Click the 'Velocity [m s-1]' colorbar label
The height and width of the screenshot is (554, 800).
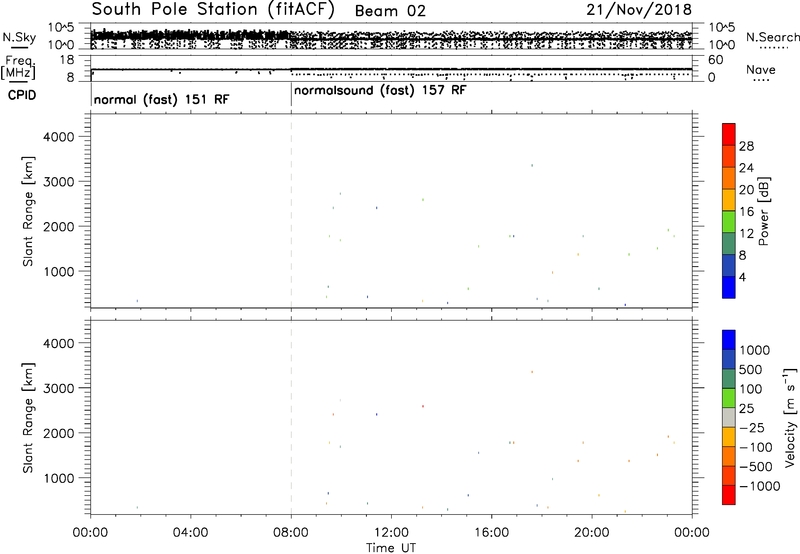coord(790,417)
